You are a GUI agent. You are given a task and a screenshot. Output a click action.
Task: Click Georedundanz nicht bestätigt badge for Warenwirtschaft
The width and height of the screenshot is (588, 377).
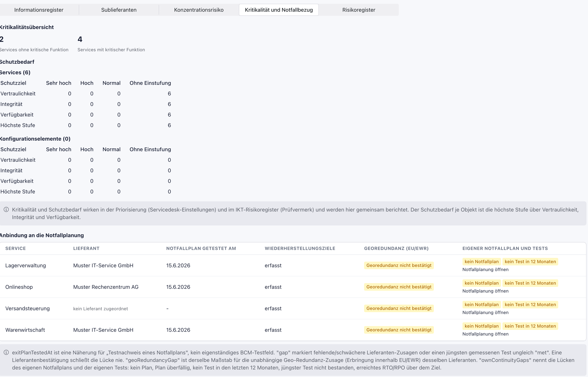(399, 330)
